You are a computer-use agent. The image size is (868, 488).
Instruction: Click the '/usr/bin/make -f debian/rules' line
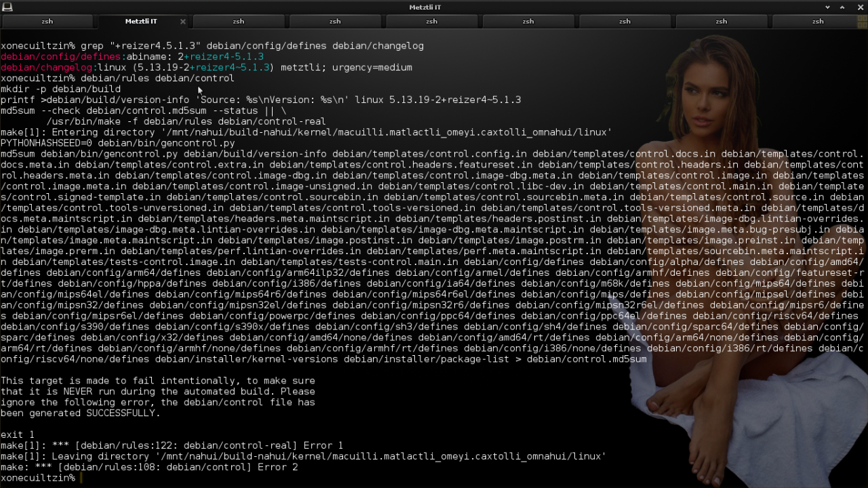[186, 122]
